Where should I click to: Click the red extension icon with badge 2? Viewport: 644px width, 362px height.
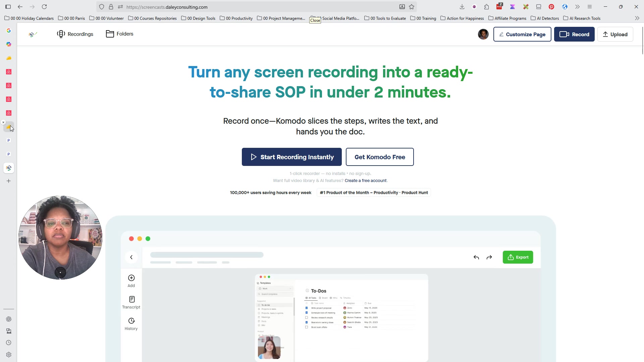(x=499, y=6)
